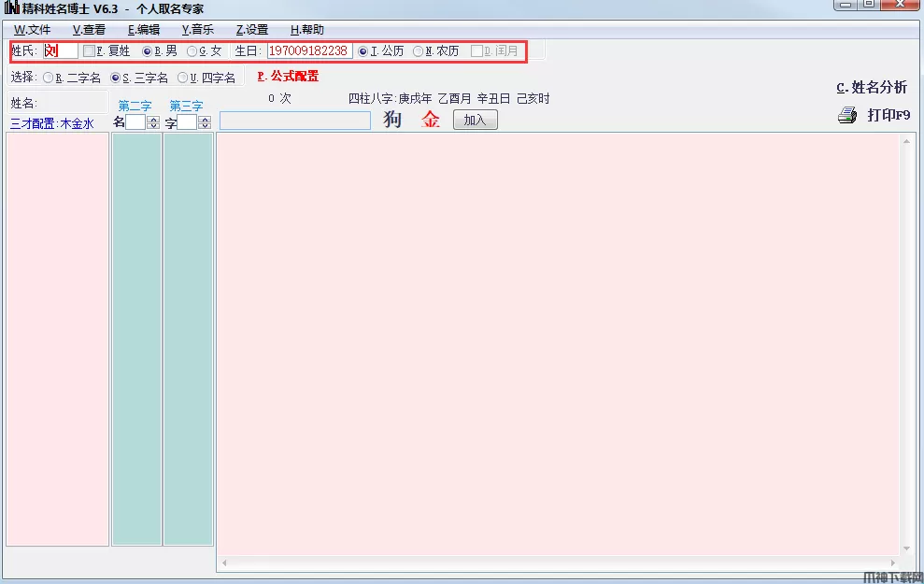Select the R.二字名 option
Screen dimensions: 924x584
48,78
